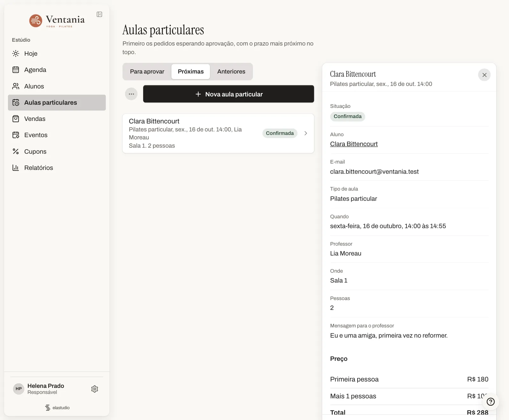Click the Aulas particulares page heading
509x420 pixels.
(163, 30)
